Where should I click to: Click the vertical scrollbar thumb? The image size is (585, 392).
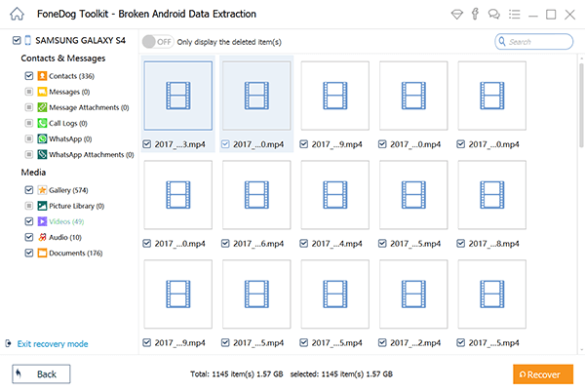tap(581, 105)
